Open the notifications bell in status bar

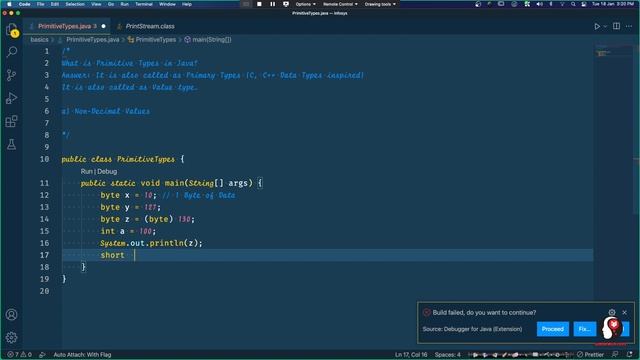pos(629,354)
